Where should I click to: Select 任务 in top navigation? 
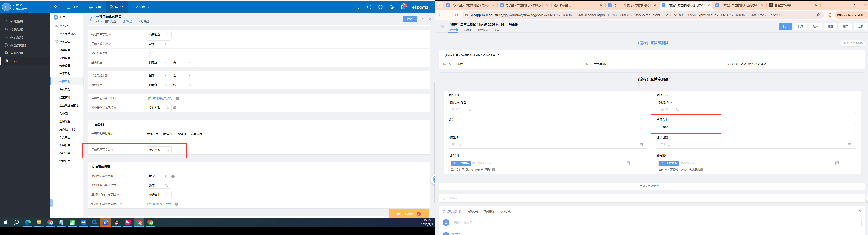[73, 7]
